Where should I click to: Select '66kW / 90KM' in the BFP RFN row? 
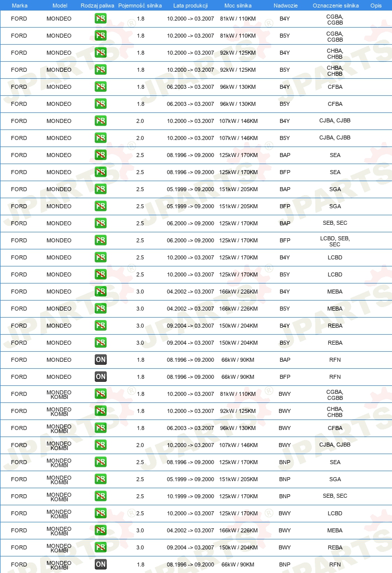pos(238,377)
